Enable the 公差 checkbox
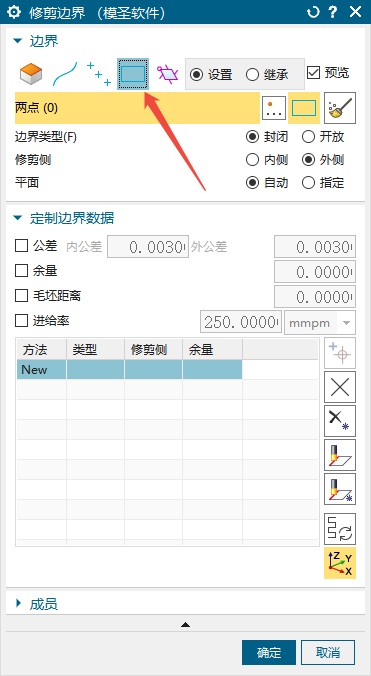The width and height of the screenshot is (371, 676). 22,246
